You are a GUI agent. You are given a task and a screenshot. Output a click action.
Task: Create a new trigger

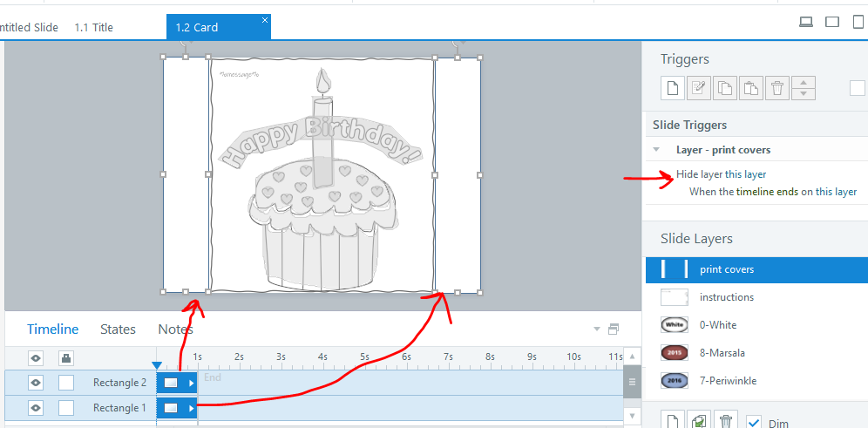click(x=673, y=88)
